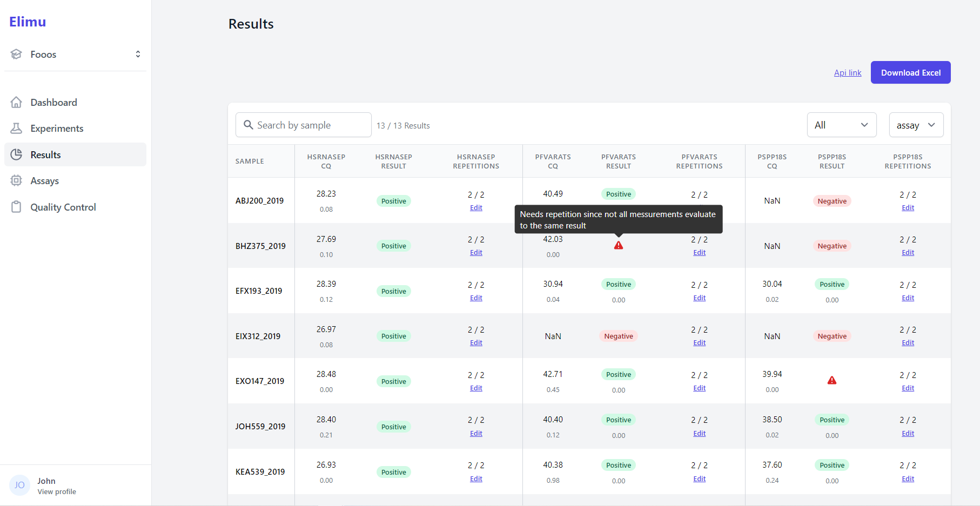Viewport: 980px width, 506px height.
Task: Click the graduation cap icon beside Fooos
Action: click(x=16, y=54)
